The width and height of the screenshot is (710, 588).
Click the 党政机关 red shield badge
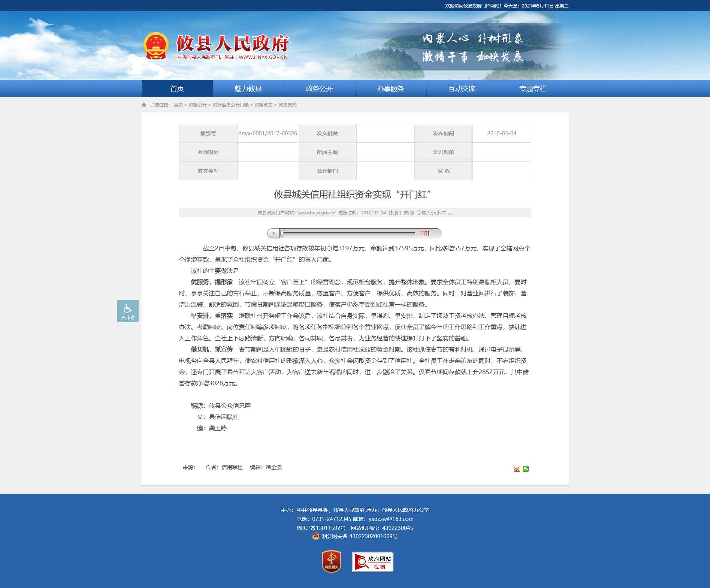pos(331,561)
